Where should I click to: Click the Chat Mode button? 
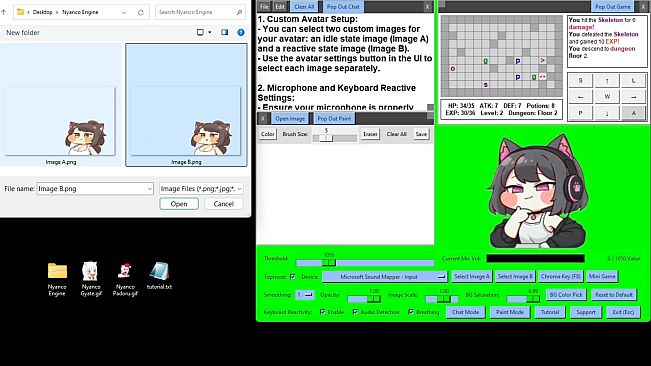tap(465, 312)
